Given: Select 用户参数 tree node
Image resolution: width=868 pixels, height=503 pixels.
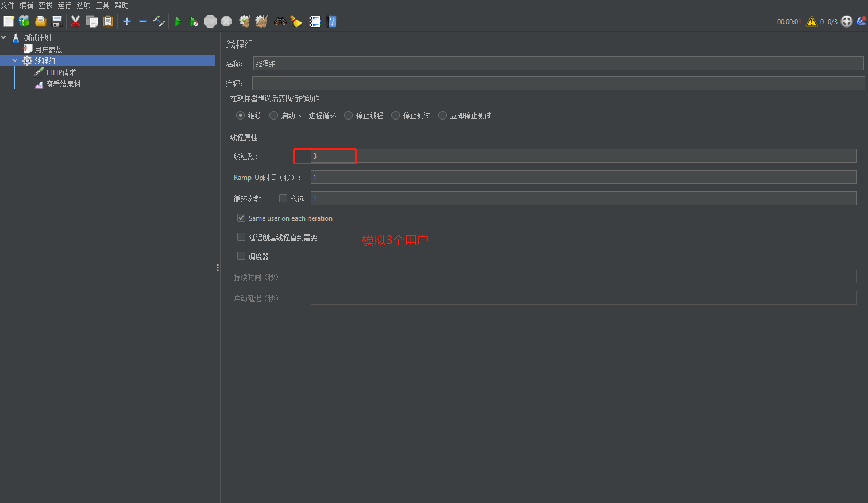Looking at the screenshot, I should click(x=49, y=49).
